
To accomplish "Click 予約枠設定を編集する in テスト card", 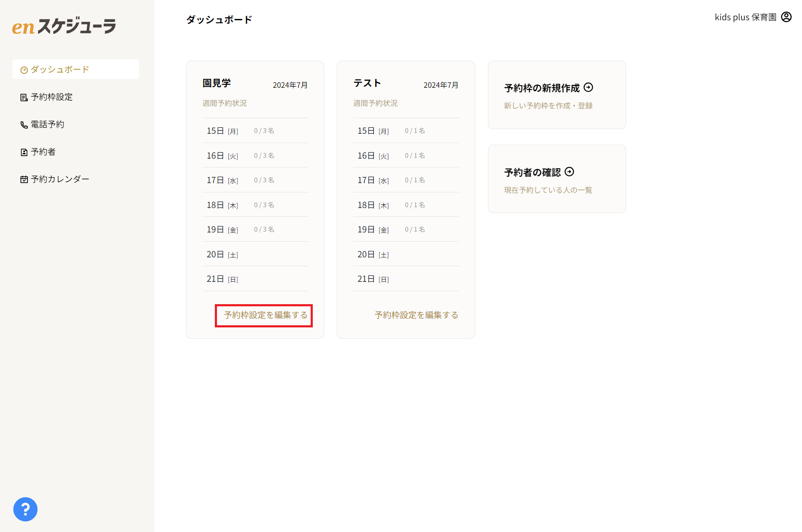I will [x=416, y=315].
